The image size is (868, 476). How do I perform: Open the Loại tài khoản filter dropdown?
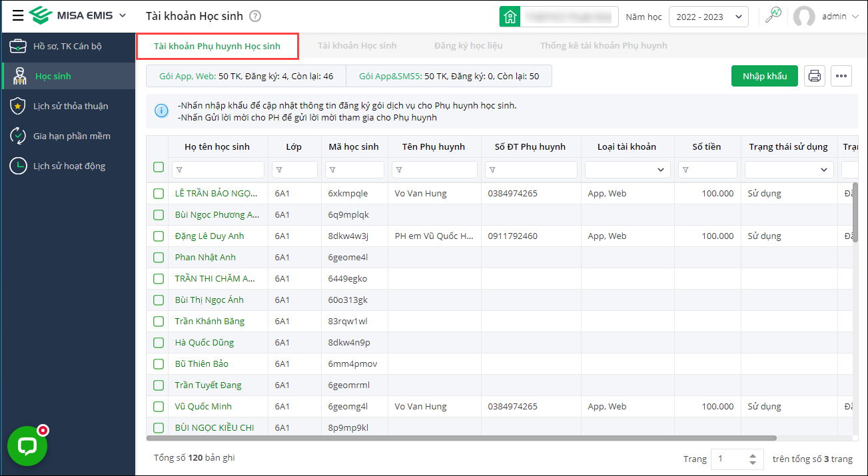627,170
